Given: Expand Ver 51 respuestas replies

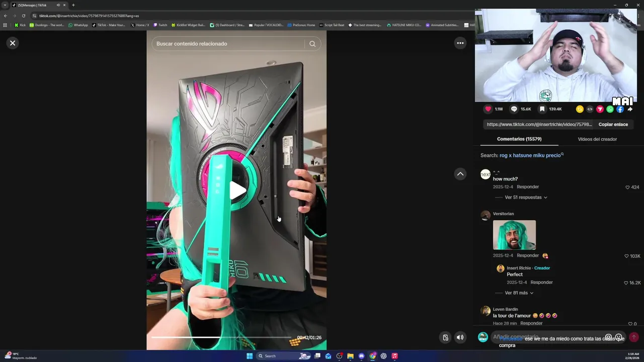Looking at the screenshot, I should [x=526, y=198].
